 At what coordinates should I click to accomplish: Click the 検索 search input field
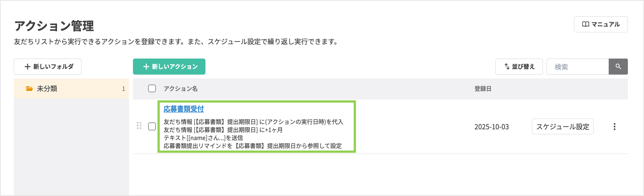[578, 66]
